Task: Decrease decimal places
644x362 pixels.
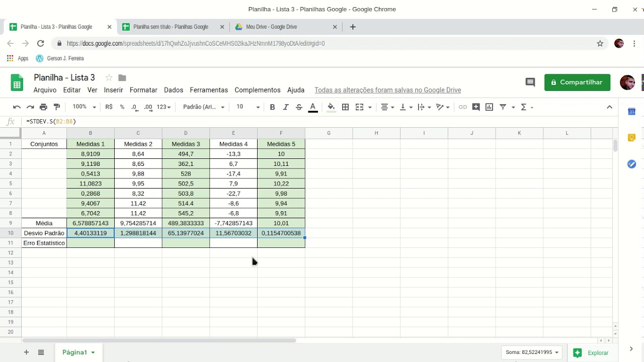Action: [134, 107]
